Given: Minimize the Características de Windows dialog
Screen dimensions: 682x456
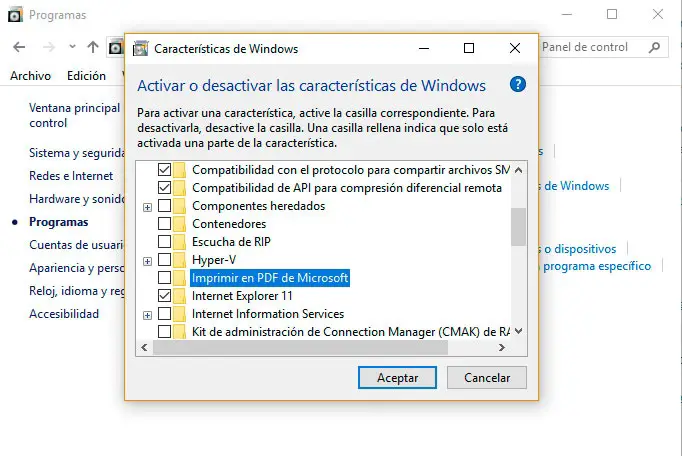Looking at the screenshot, I should click(424, 48).
